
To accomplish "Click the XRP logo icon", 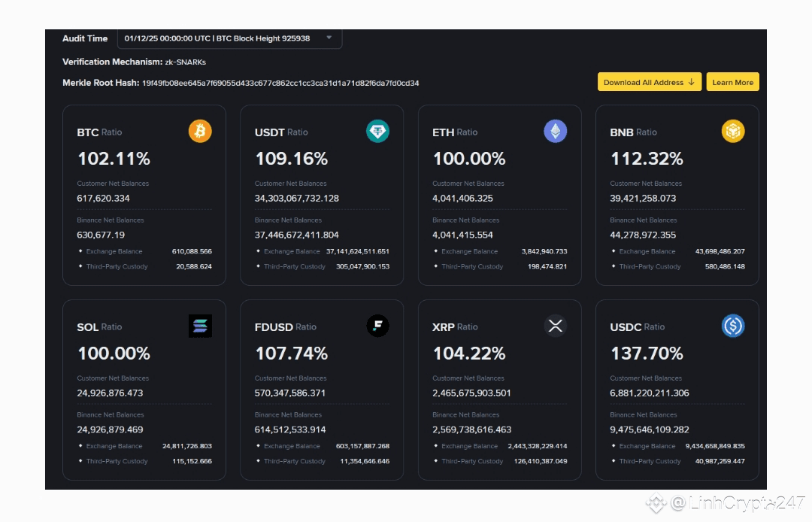I will pos(555,326).
